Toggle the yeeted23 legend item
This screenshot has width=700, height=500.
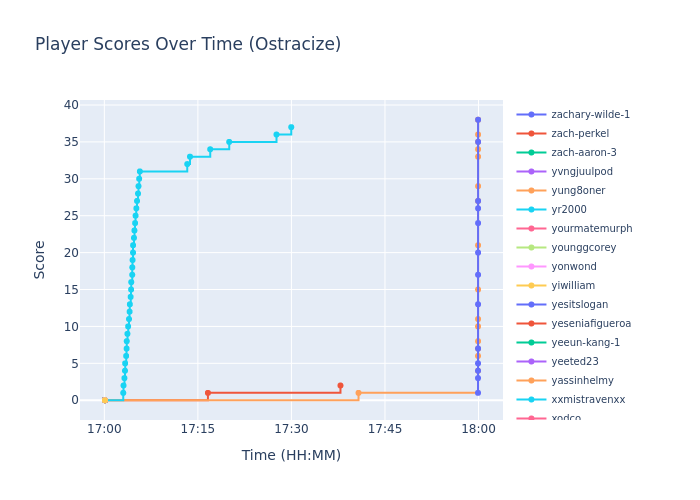pyautogui.click(x=574, y=362)
